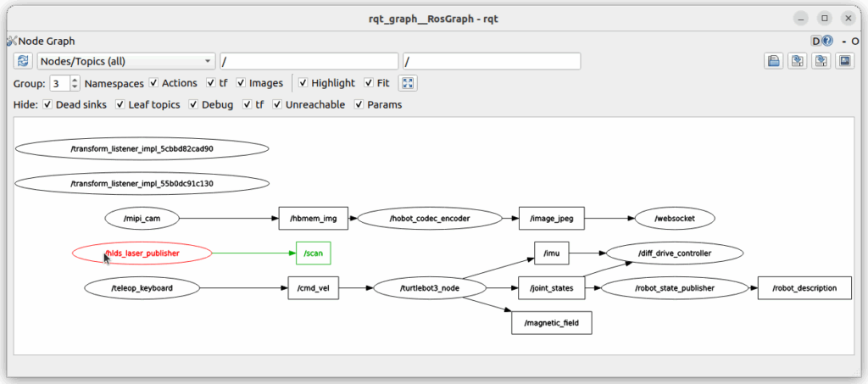This screenshot has width=868, height=384.
Task: Click the D dock icon in panel header
Action: click(815, 40)
